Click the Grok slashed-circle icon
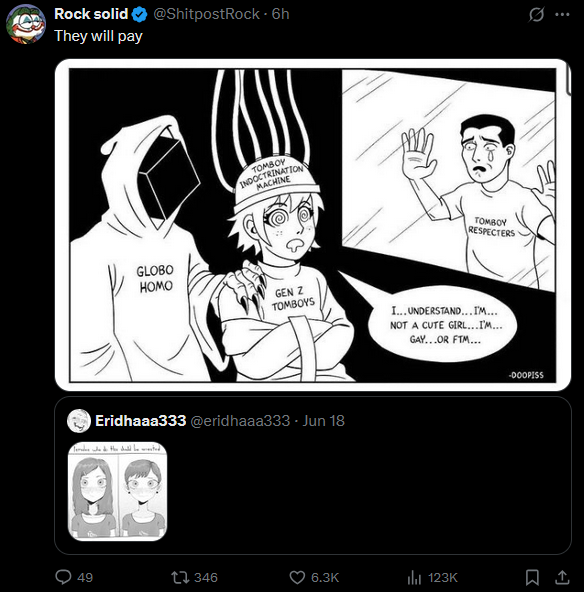The height and width of the screenshot is (592, 584). (536, 15)
